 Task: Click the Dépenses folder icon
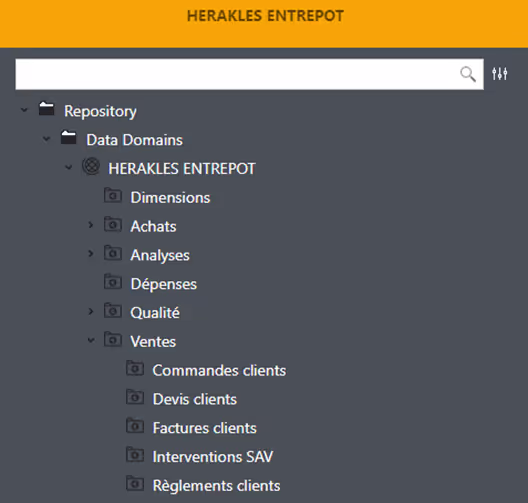(x=112, y=282)
